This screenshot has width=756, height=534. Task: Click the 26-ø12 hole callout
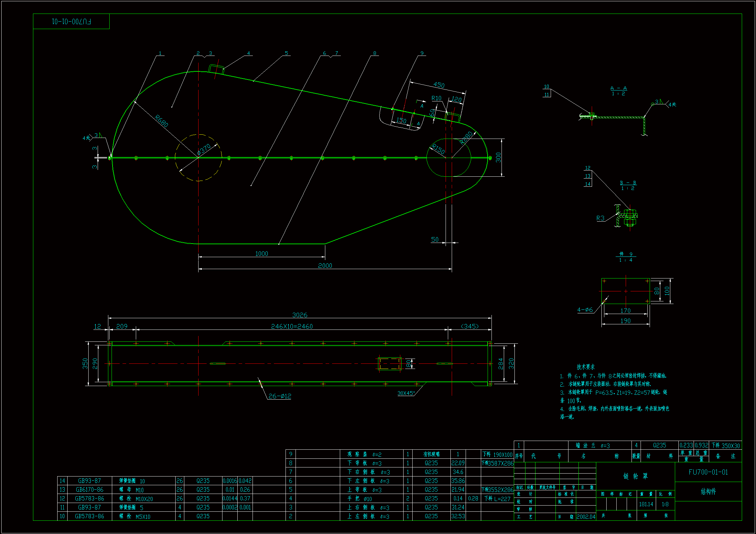(280, 396)
